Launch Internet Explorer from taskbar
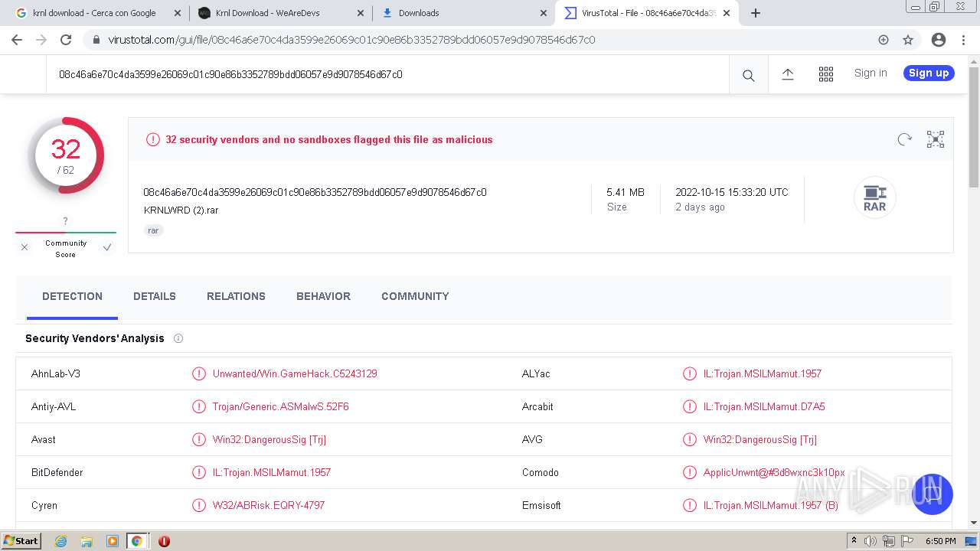 coord(61,541)
